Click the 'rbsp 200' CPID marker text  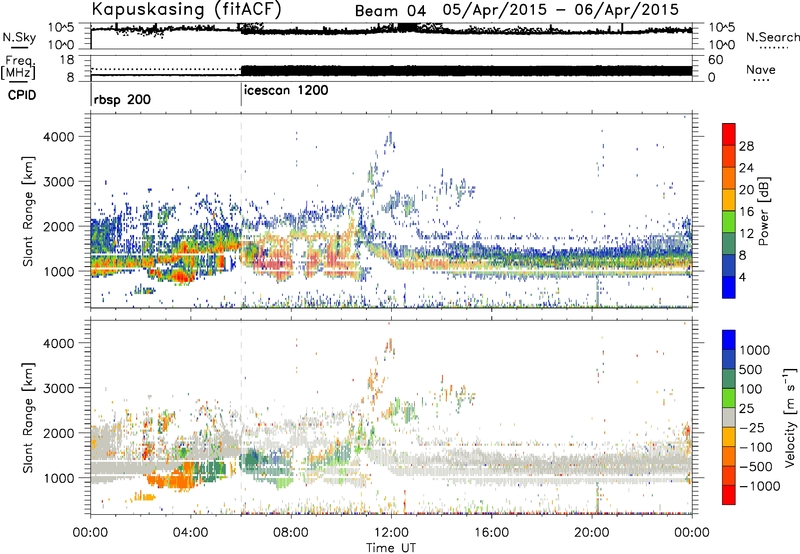click(x=122, y=99)
